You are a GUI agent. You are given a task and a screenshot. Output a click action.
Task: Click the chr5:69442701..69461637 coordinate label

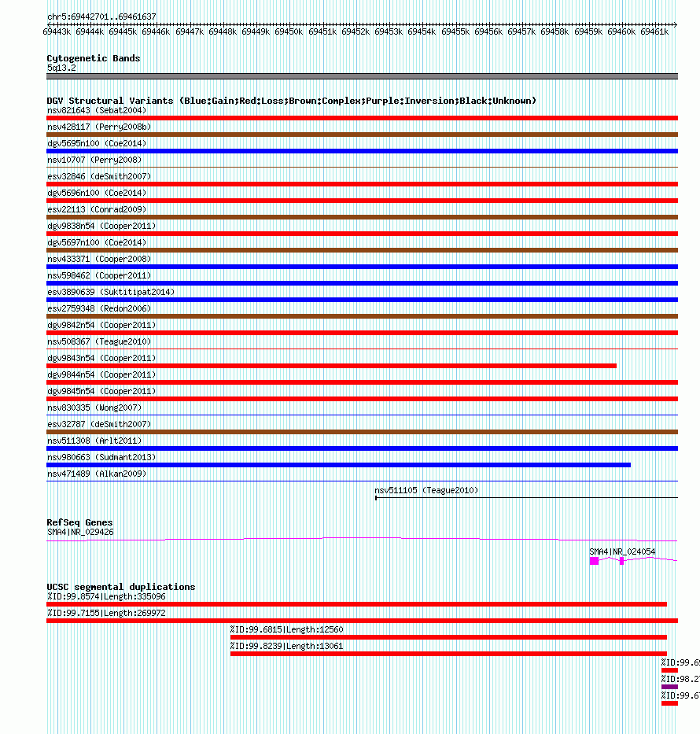(101, 17)
